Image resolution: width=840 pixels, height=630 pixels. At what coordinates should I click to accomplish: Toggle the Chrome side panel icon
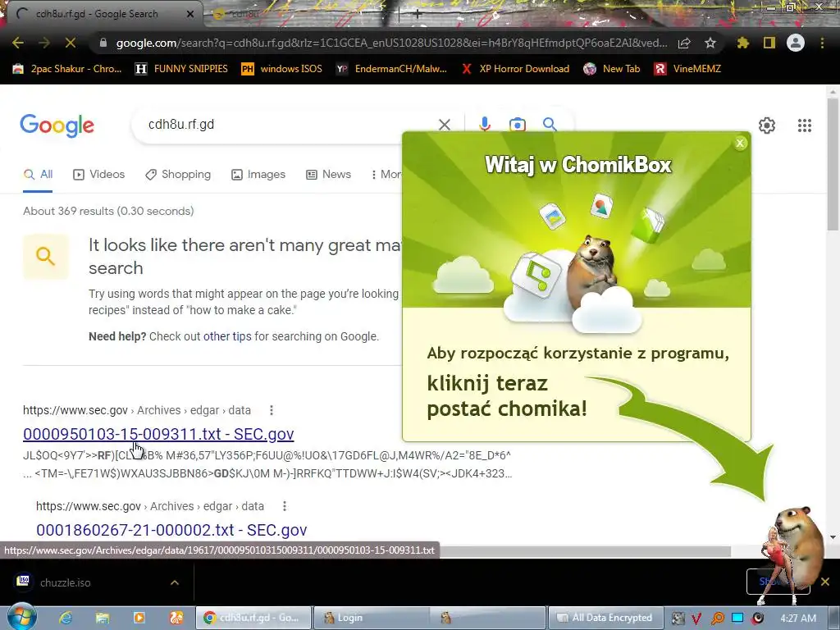pos(769,43)
